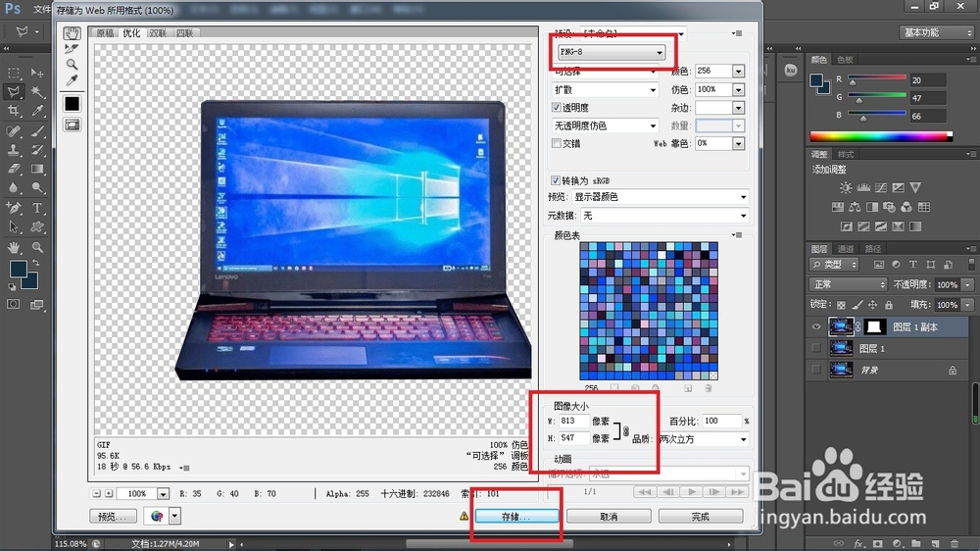Select the Polygonal Lasso tool in toolbar
Viewport: 980px width, 551px height.
13,92
